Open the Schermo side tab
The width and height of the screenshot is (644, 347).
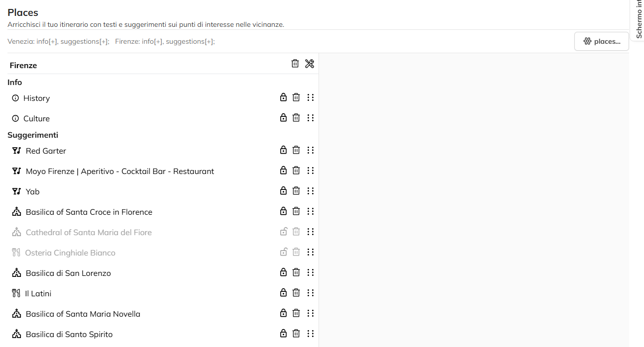638,20
